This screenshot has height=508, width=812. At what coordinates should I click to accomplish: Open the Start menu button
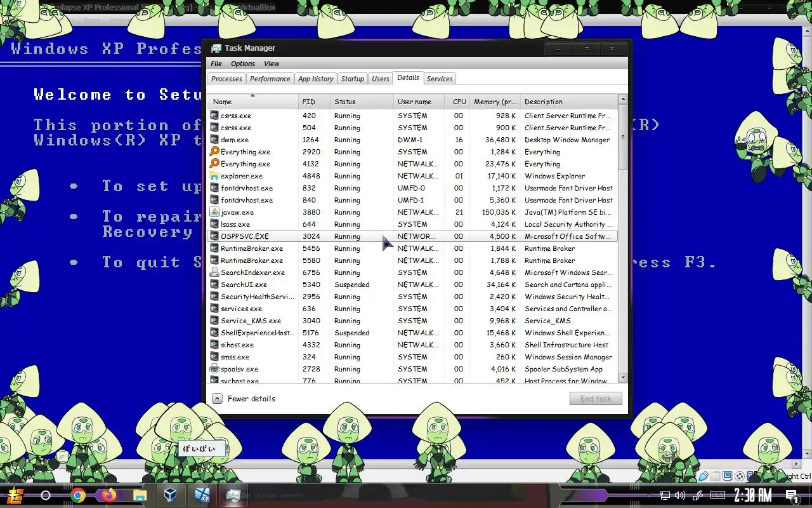click(x=15, y=495)
